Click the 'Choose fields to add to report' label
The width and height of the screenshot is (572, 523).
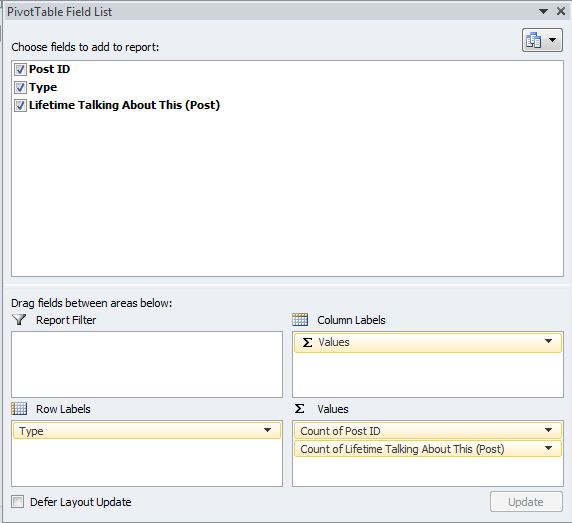click(85, 47)
